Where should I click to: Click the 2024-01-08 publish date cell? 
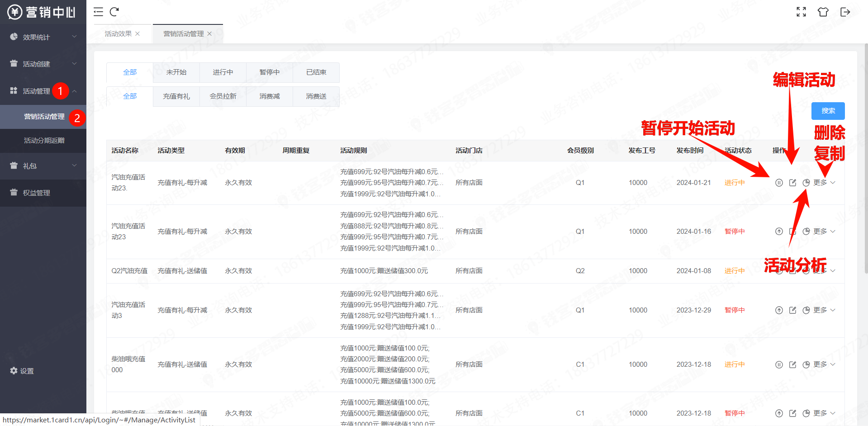click(x=694, y=271)
